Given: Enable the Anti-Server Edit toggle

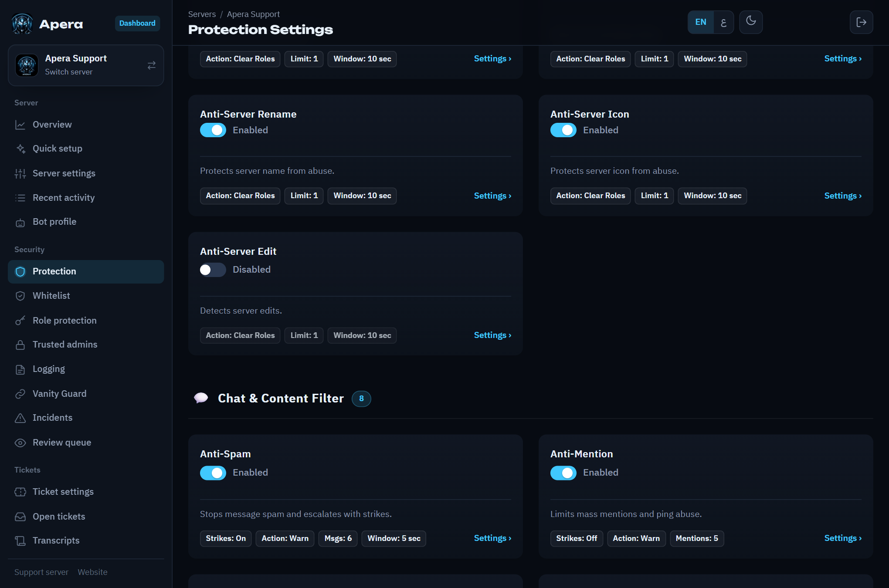Looking at the screenshot, I should tap(213, 270).
